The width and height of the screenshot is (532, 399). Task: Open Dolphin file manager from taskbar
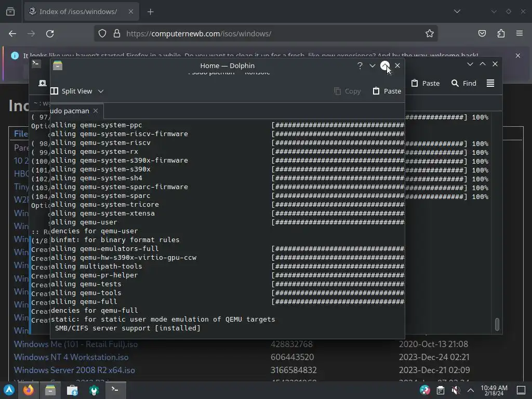[x=50, y=390]
